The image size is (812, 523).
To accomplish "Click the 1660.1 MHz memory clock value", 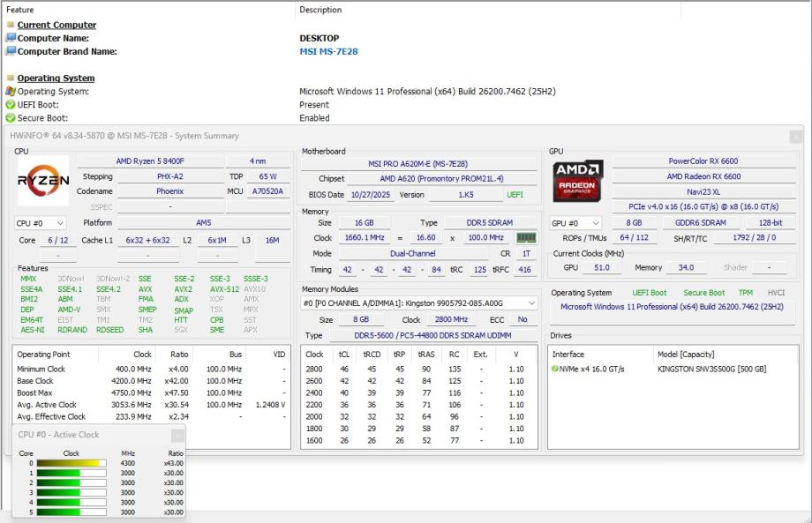I will [x=365, y=237].
